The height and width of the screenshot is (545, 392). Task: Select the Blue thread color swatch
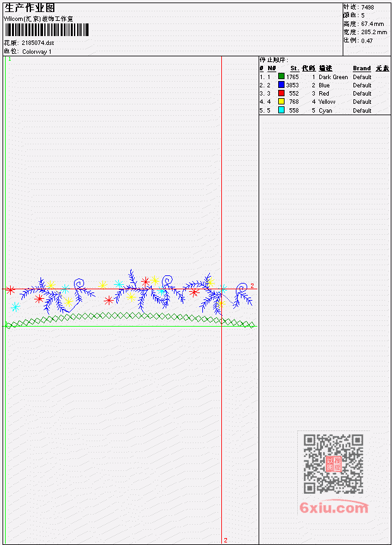[281, 85]
